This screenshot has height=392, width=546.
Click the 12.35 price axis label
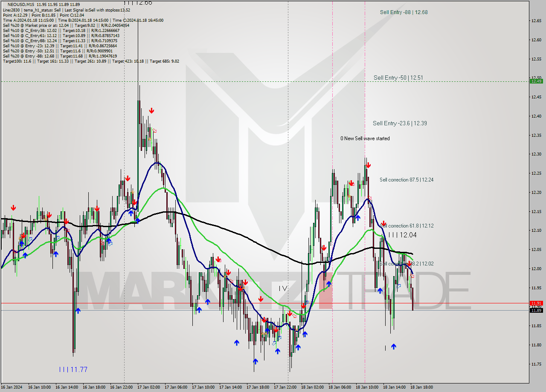tap(536, 135)
